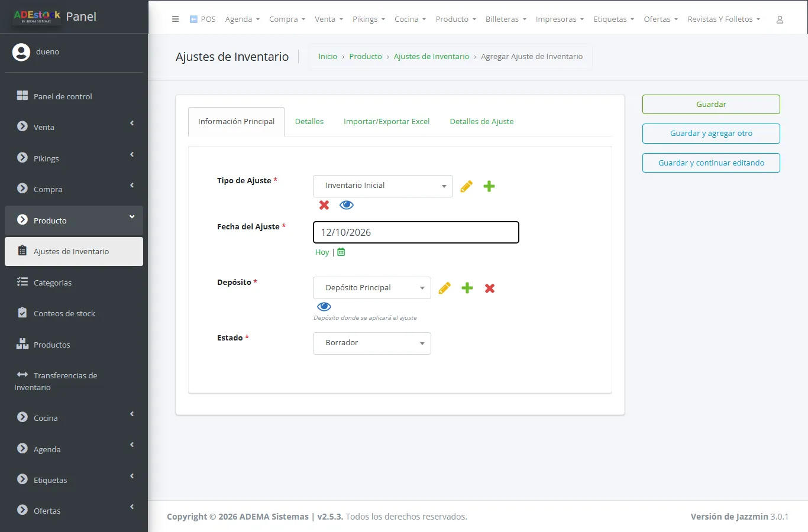Open Productos in the sidebar

click(74, 345)
